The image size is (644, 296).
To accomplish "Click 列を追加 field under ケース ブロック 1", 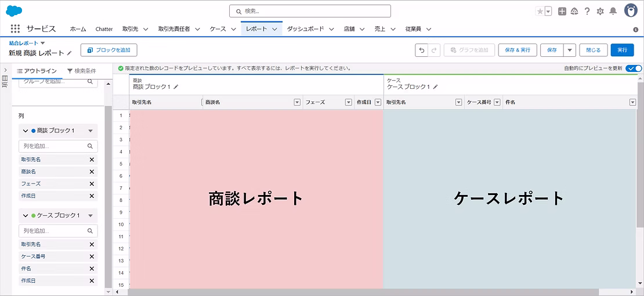I will click(x=59, y=230).
